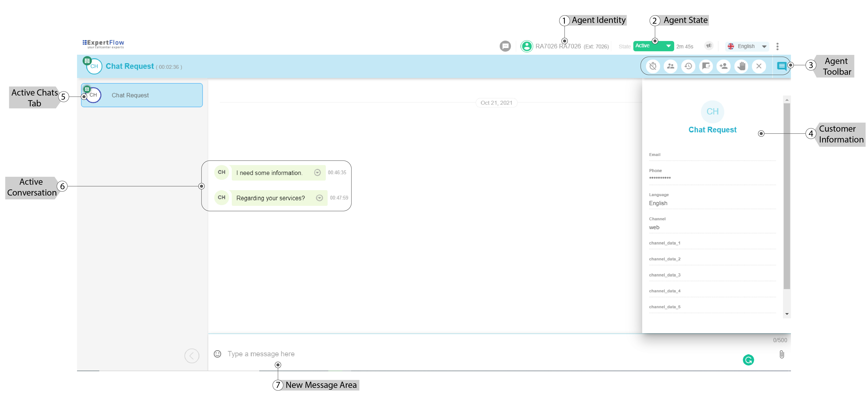The image size is (868, 407).
Task: Click the emoji smiley icon
Action: pyautogui.click(x=218, y=354)
